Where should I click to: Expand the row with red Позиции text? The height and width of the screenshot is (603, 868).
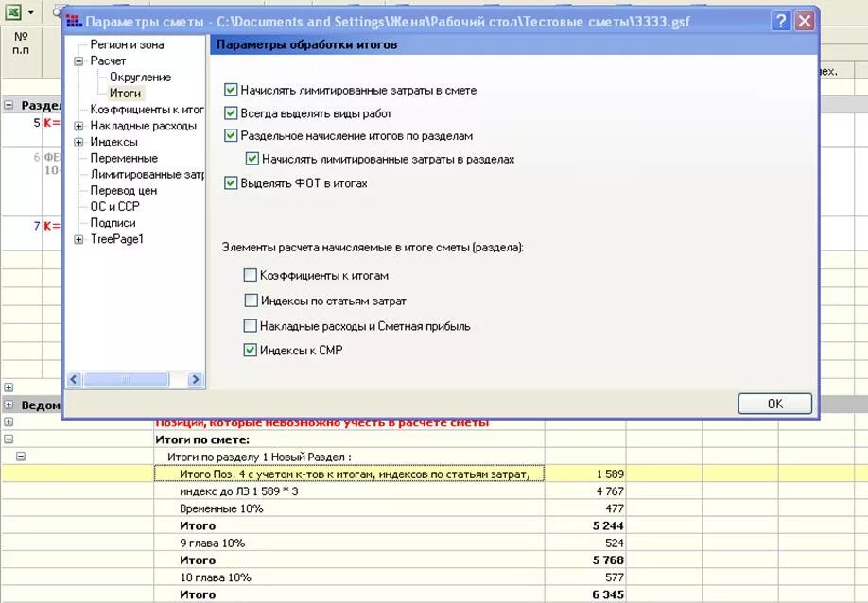tap(9, 422)
